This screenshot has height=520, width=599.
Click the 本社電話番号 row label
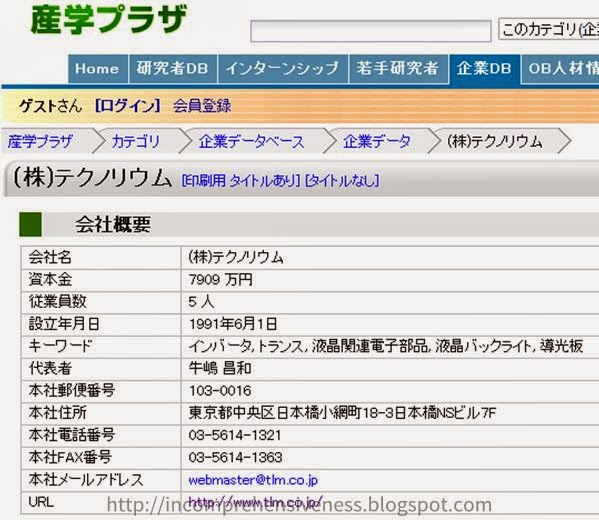point(72,435)
